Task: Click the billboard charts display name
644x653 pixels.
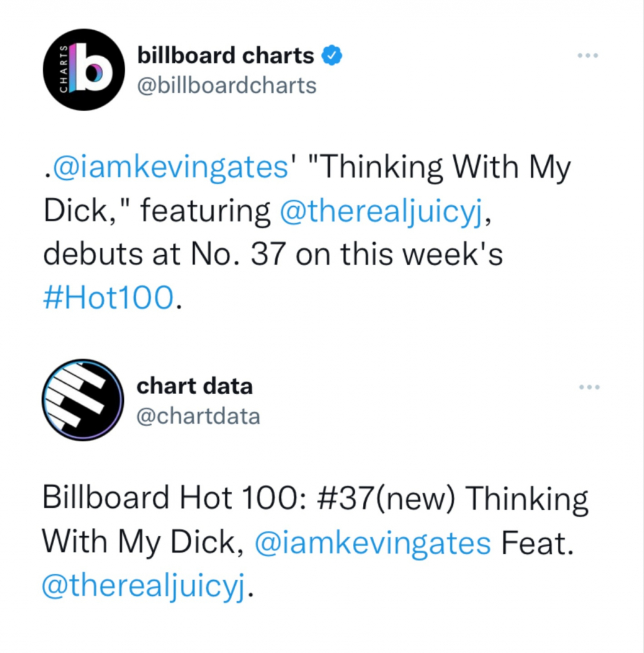Action: (x=226, y=56)
